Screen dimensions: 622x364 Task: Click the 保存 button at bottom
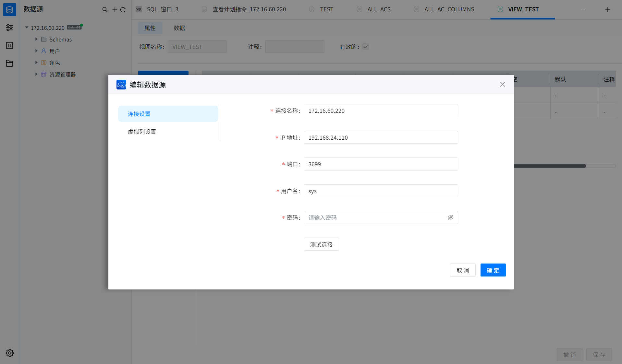click(599, 355)
